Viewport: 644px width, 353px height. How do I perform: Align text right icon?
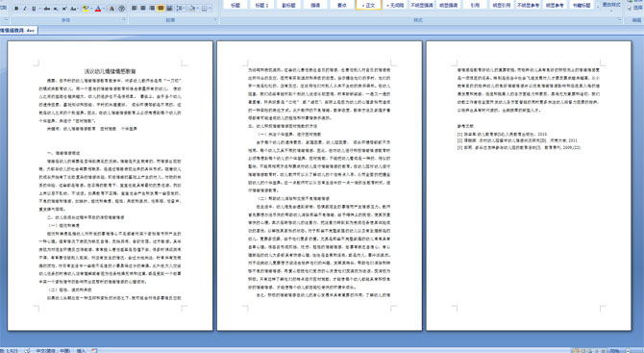coord(152,8)
